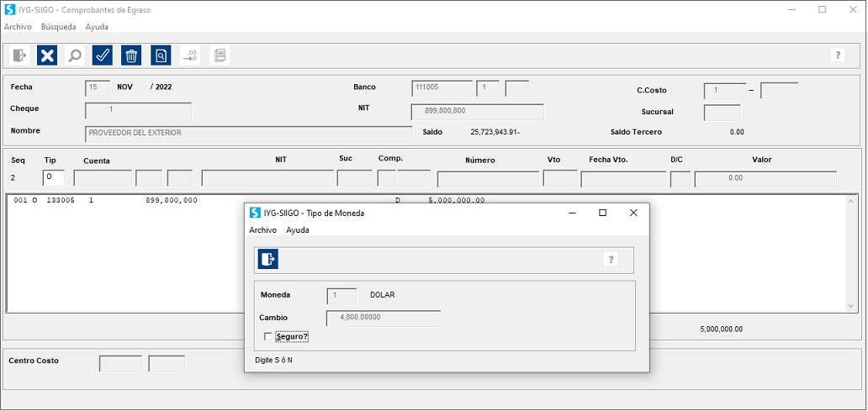Open Archivo menu in Tipo de Moneda dialog
Viewport: 868px width, 411px height.
click(263, 230)
